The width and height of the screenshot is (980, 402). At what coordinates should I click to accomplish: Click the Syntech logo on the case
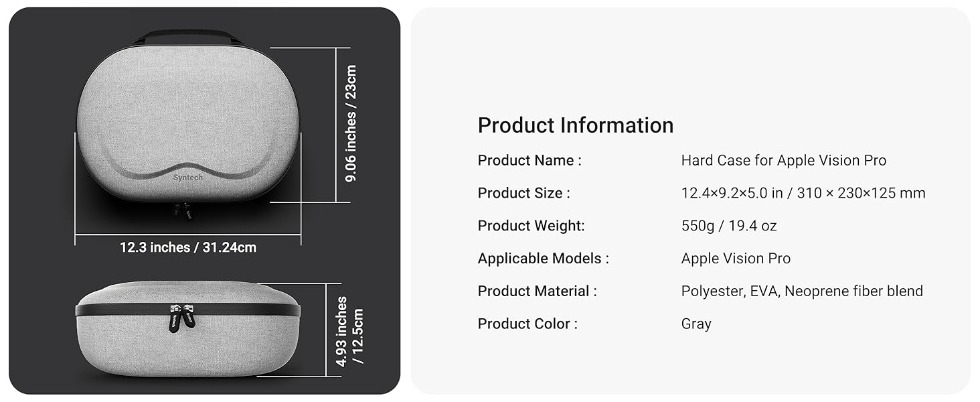tap(187, 178)
